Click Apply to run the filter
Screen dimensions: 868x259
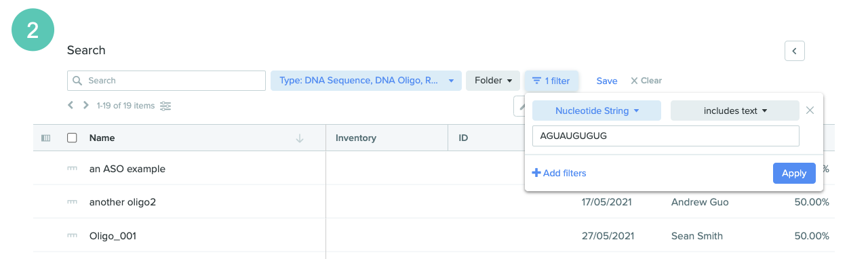point(794,173)
